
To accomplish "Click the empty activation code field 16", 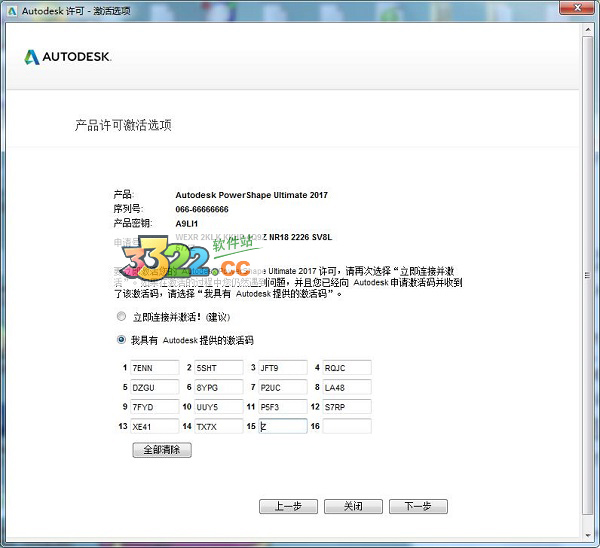I will [346, 426].
